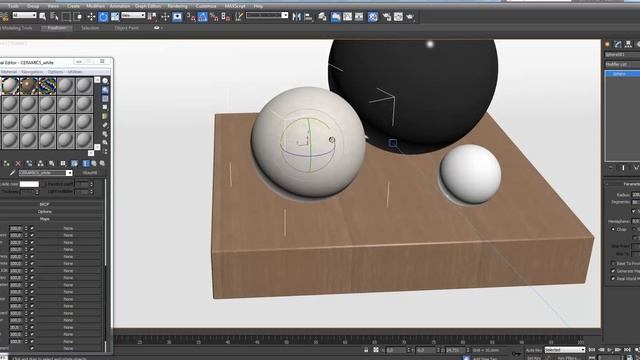Open the named selection sets dropdown
Screen dimensions: 640x360
pos(267,15)
